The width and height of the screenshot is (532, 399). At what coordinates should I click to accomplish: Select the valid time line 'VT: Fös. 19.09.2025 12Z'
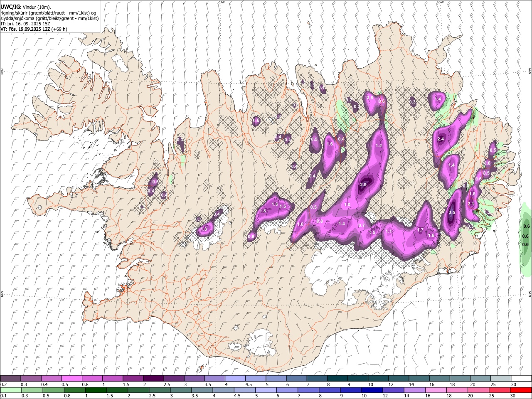(x=26, y=29)
